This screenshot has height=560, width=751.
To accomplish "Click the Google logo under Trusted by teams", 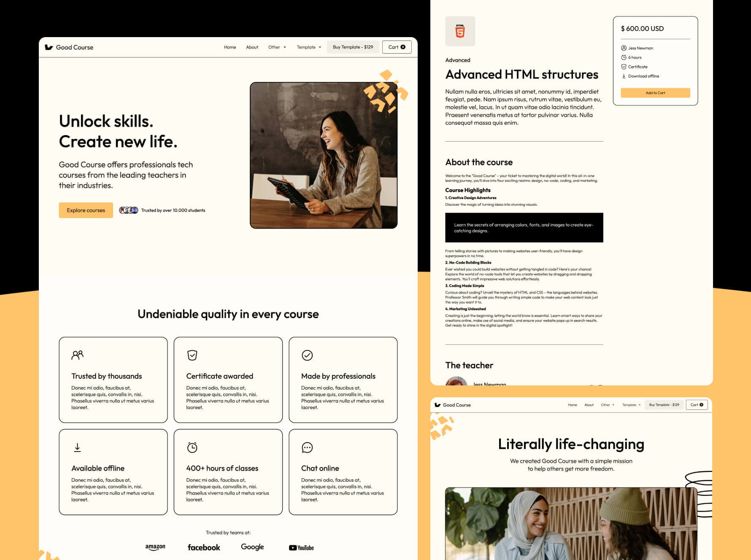I will pyautogui.click(x=252, y=547).
